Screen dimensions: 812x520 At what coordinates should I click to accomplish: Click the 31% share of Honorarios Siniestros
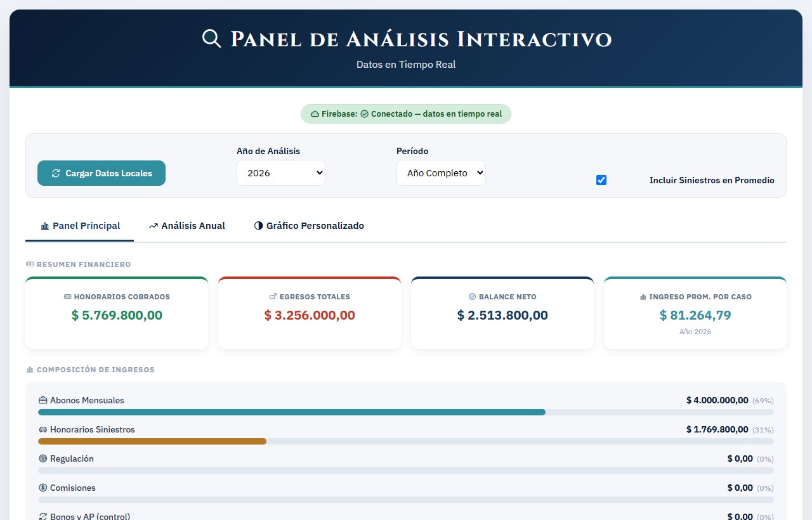coord(763,430)
